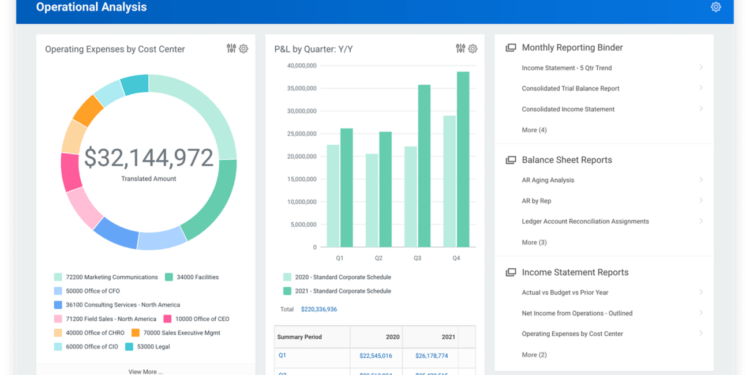The height and width of the screenshot is (375, 750).
Task: Open Operating Expenses by Cost Center report link
Action: click(x=572, y=334)
